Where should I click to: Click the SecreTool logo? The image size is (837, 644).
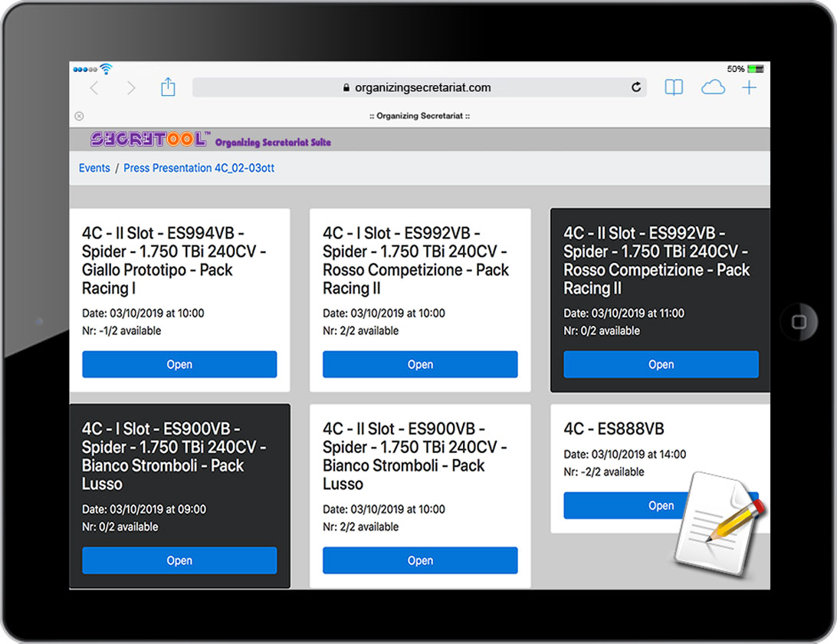click(x=150, y=140)
